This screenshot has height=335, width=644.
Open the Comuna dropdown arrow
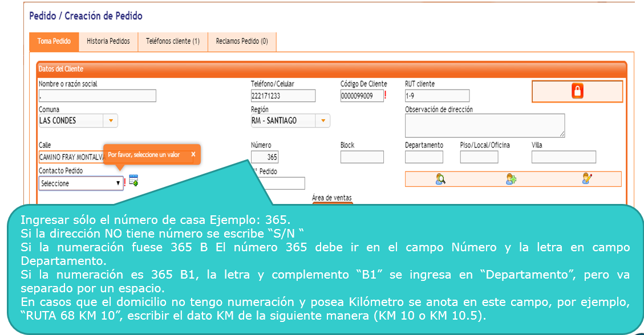(x=111, y=121)
